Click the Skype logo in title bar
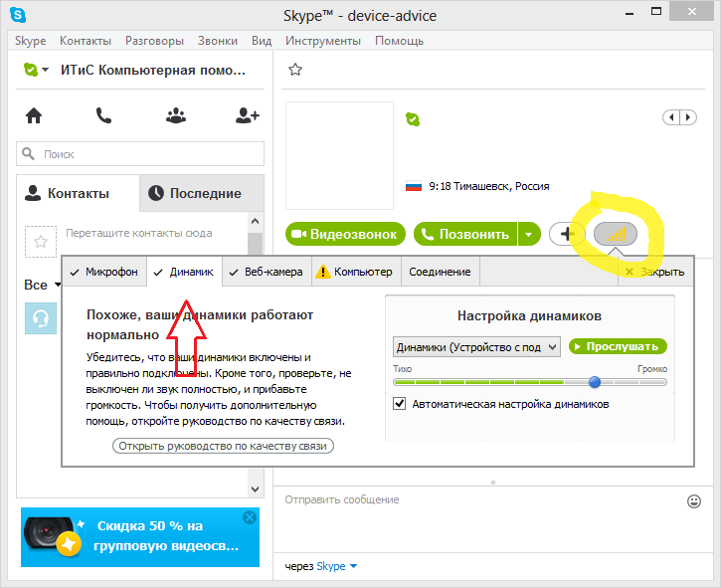 pos(18,15)
